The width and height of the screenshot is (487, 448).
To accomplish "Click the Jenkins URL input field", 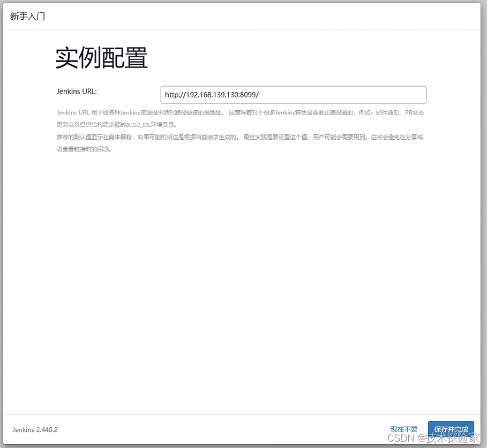I will pos(294,95).
